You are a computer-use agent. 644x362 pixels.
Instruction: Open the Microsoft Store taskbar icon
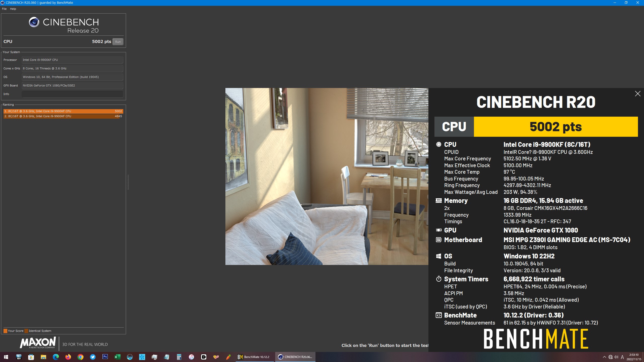(x=31, y=357)
